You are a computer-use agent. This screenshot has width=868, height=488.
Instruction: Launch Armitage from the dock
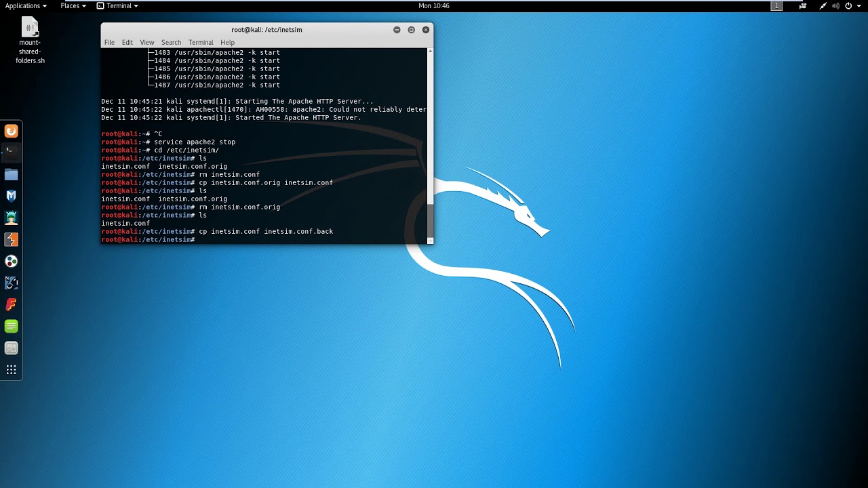[x=11, y=218]
